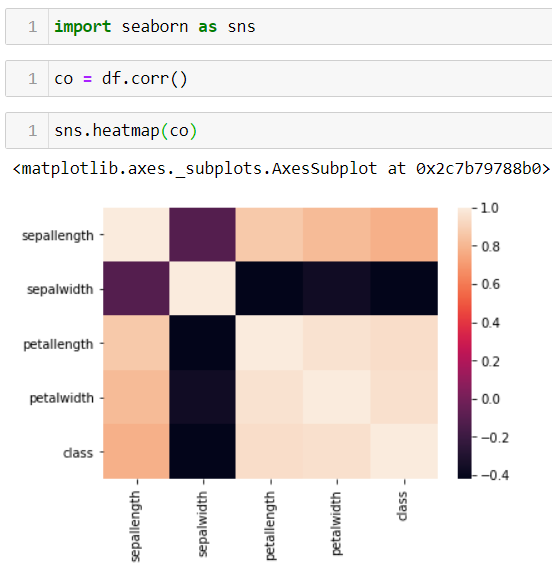Click the colorbar tick label 0.0
The width and height of the screenshot is (552, 577).
coord(491,399)
